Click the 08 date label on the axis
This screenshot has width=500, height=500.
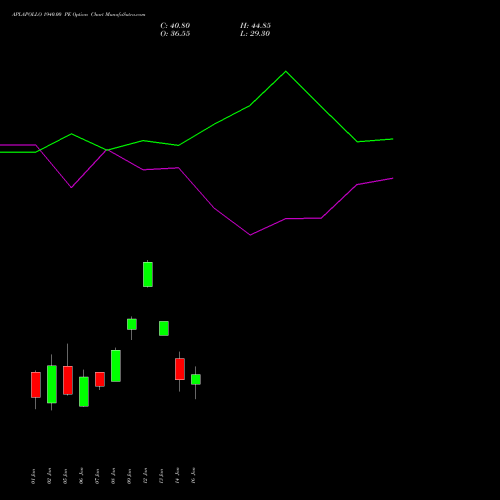[x=113, y=476]
